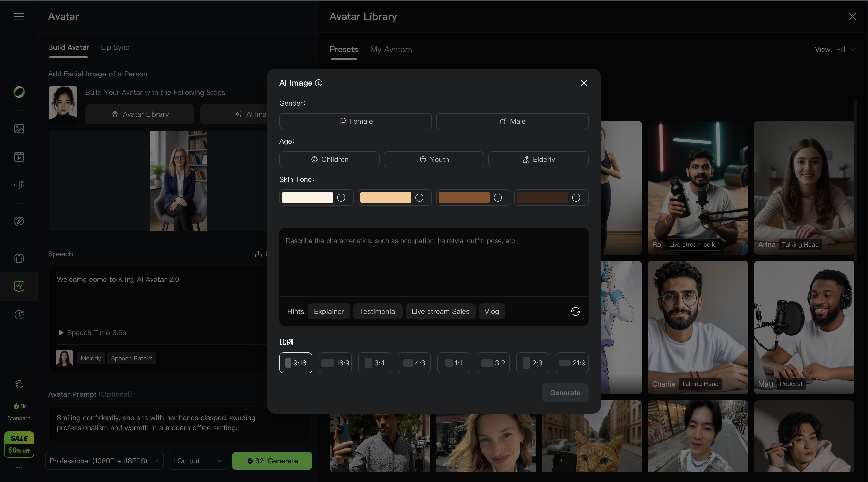Open the hamburger menu icon

[19, 17]
